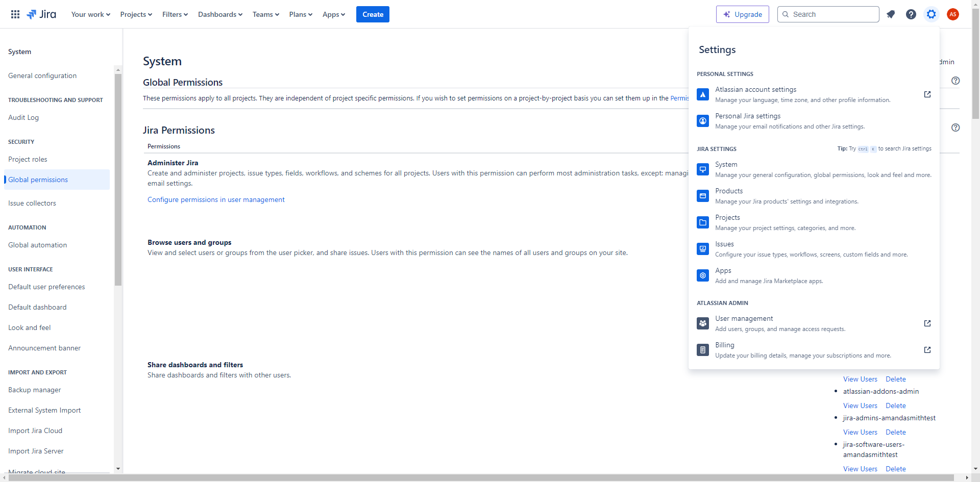Click the Atlassian account settings icon
This screenshot has width=980, height=482.
[703, 94]
